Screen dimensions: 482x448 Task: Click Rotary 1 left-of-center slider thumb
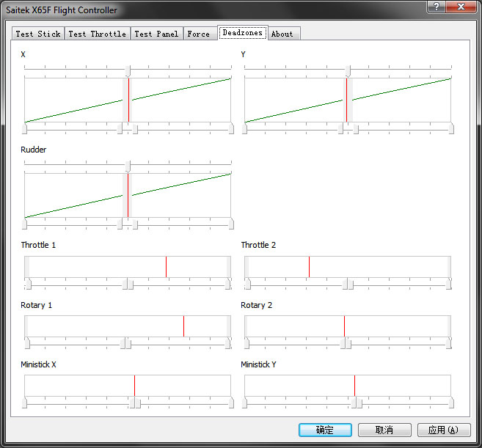point(123,343)
